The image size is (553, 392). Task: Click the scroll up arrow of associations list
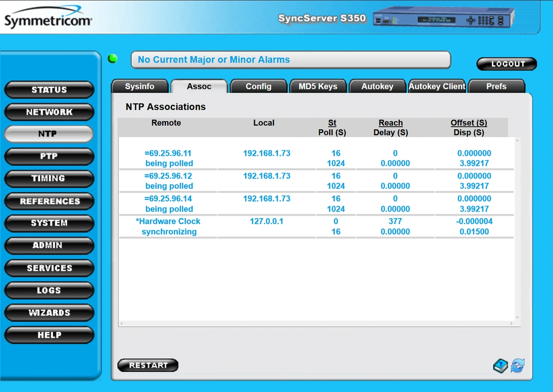tap(517, 141)
